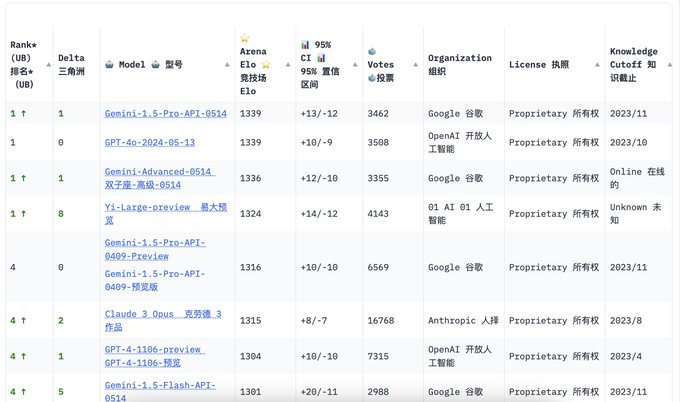Select the Elo score 1315
The height and width of the screenshot is (402, 680).
pyautogui.click(x=251, y=320)
